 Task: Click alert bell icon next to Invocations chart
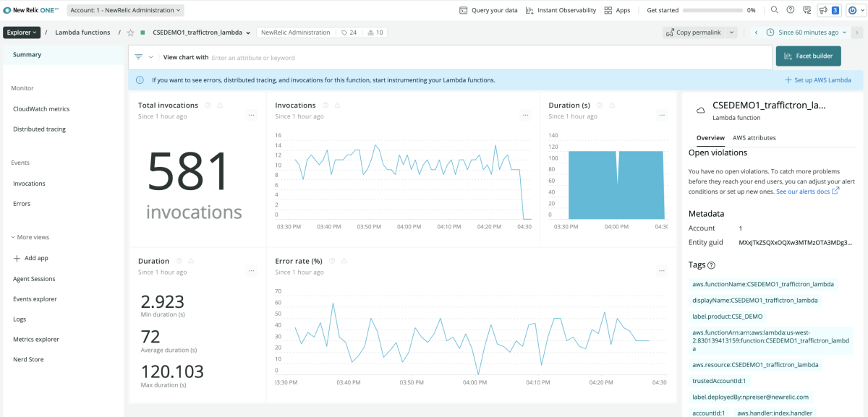click(x=338, y=106)
